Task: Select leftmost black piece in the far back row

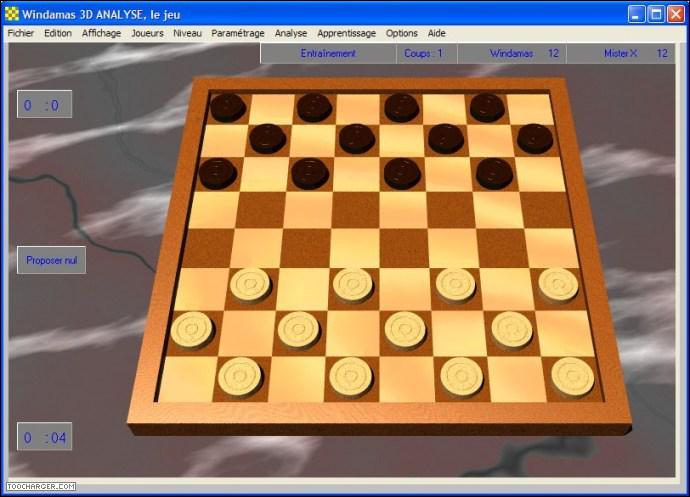Action: point(228,107)
